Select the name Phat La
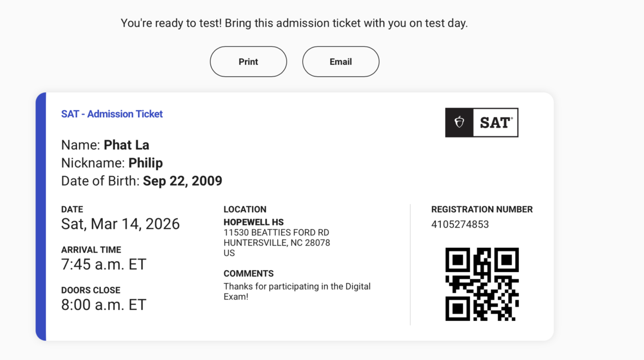 pos(126,145)
